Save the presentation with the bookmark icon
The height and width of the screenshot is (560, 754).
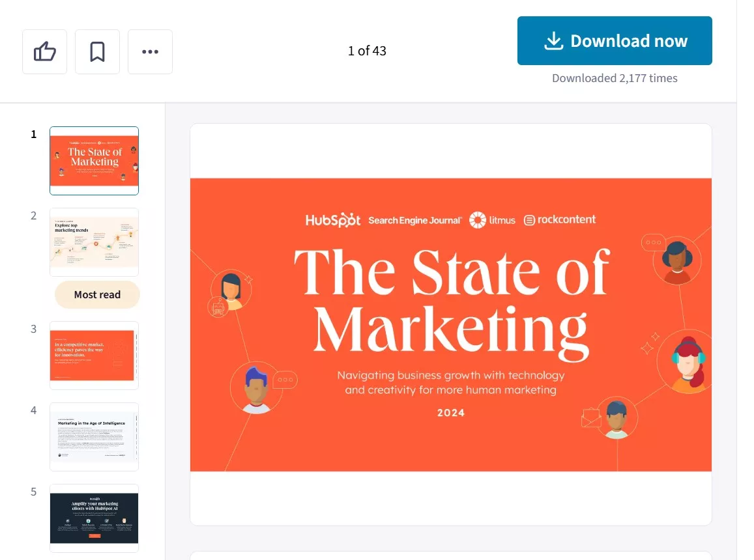(x=97, y=51)
